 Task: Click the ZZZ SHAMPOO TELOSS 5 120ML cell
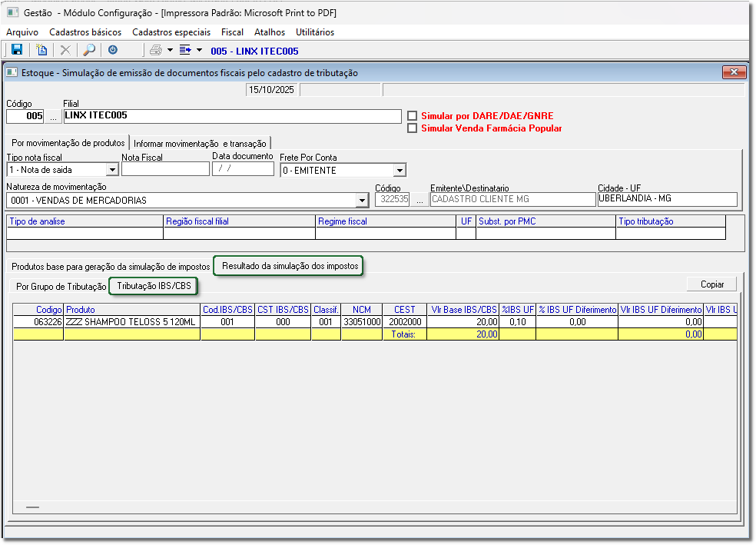coord(132,321)
